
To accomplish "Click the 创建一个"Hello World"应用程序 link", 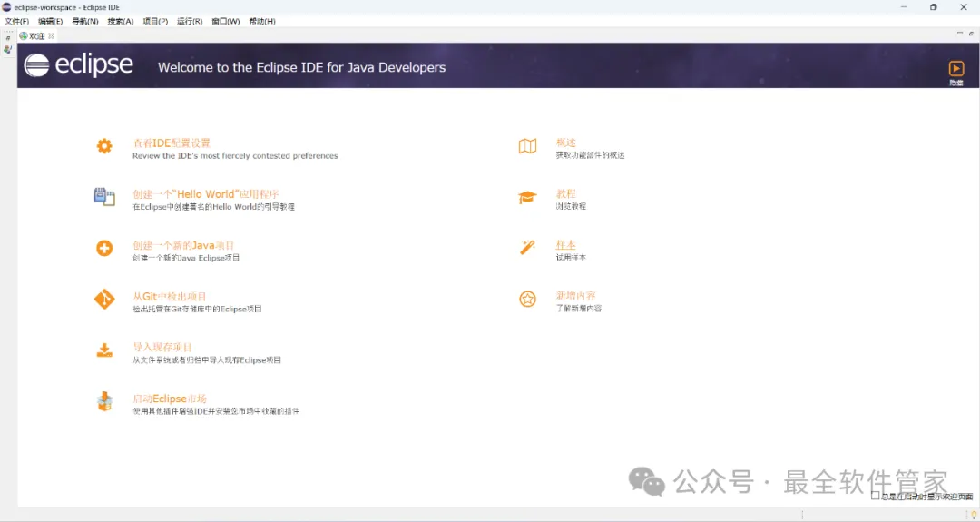I will [x=206, y=194].
